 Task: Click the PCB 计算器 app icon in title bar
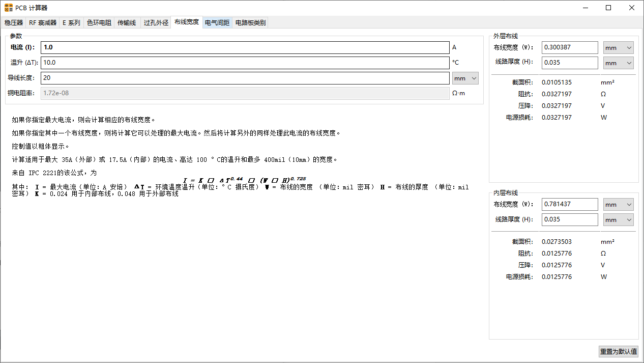coord(9,8)
